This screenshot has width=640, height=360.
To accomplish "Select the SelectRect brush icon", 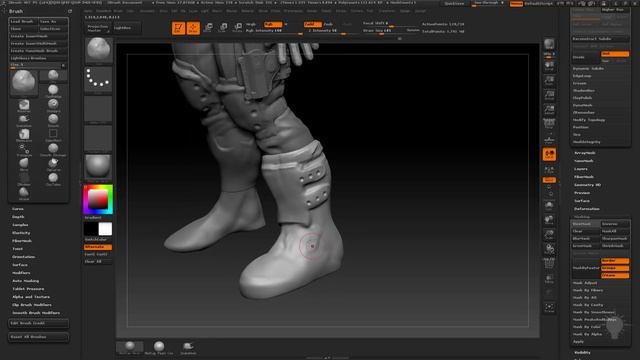I will [53, 134].
